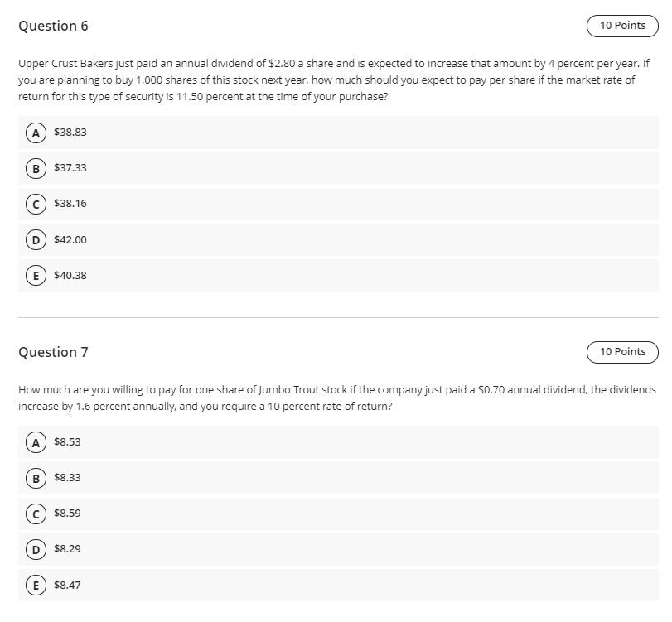This screenshot has height=622, width=672.
Task: Click the $38.83 answer text
Action: [x=70, y=133]
